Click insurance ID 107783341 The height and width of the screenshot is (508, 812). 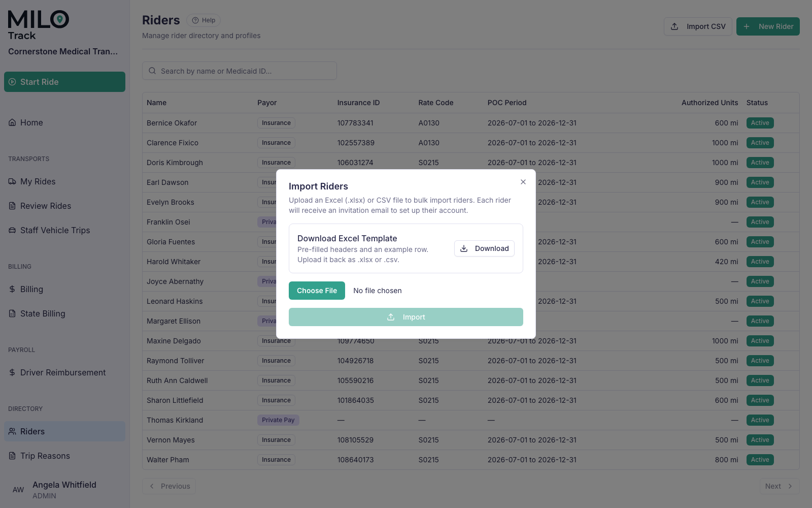coord(355,123)
